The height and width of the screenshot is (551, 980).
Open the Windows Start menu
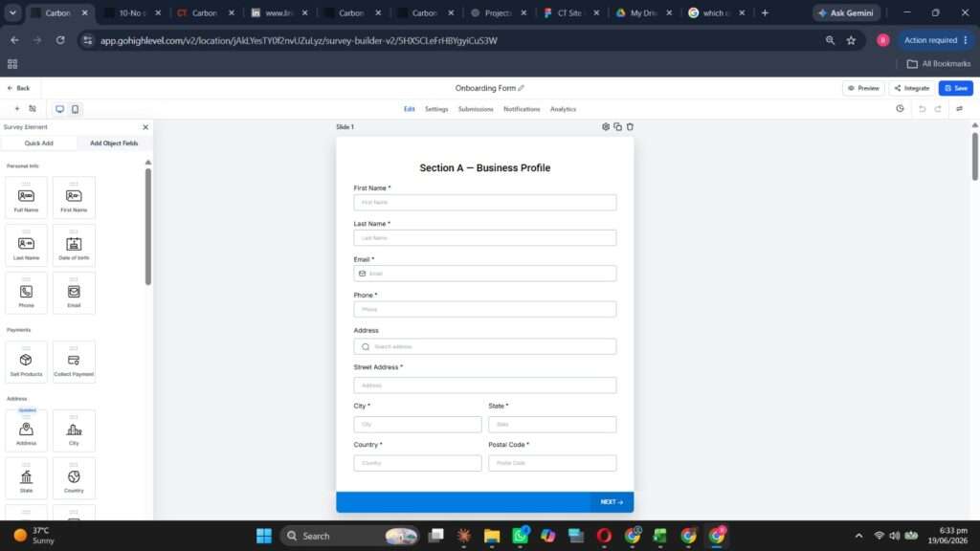point(264,536)
